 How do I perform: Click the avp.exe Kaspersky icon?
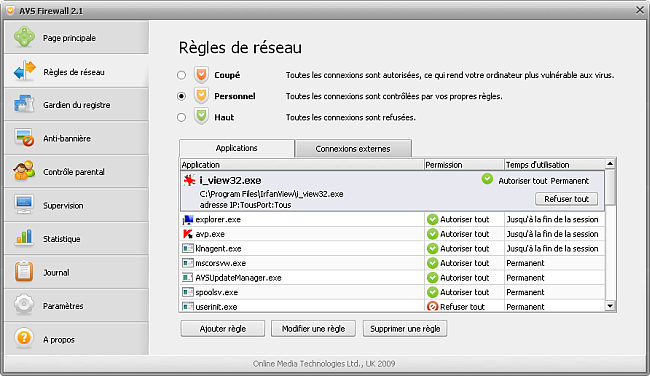coord(188,234)
